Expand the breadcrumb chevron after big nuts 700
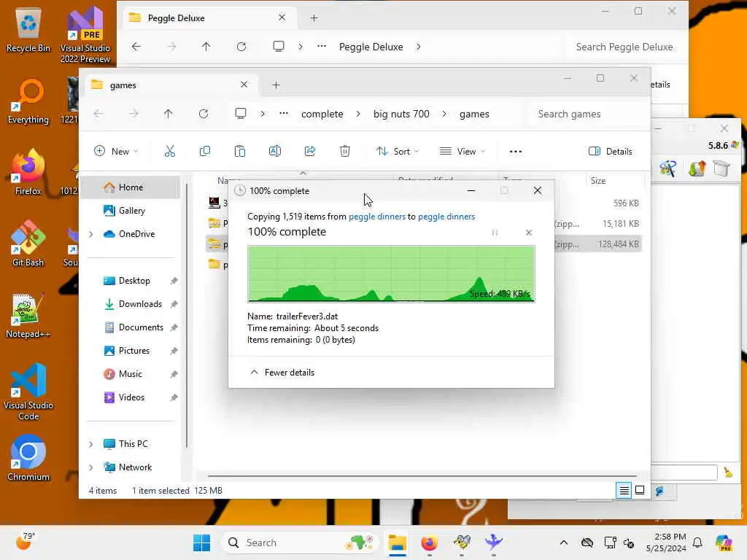The height and width of the screenshot is (560, 747). pyautogui.click(x=444, y=114)
